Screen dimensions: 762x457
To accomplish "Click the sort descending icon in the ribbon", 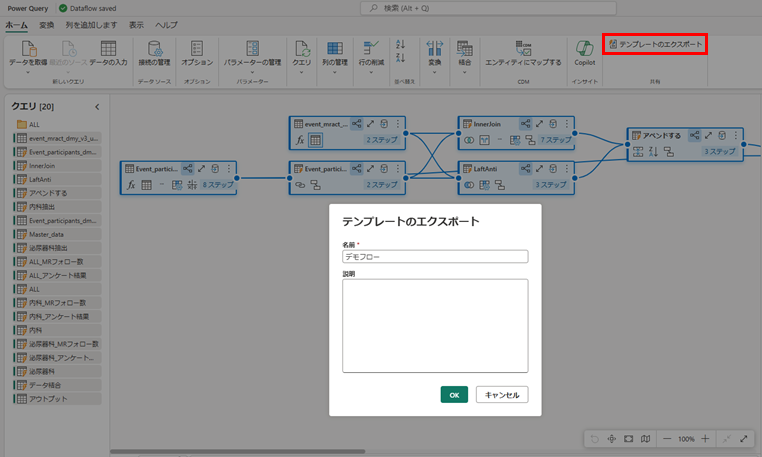I will [x=400, y=58].
